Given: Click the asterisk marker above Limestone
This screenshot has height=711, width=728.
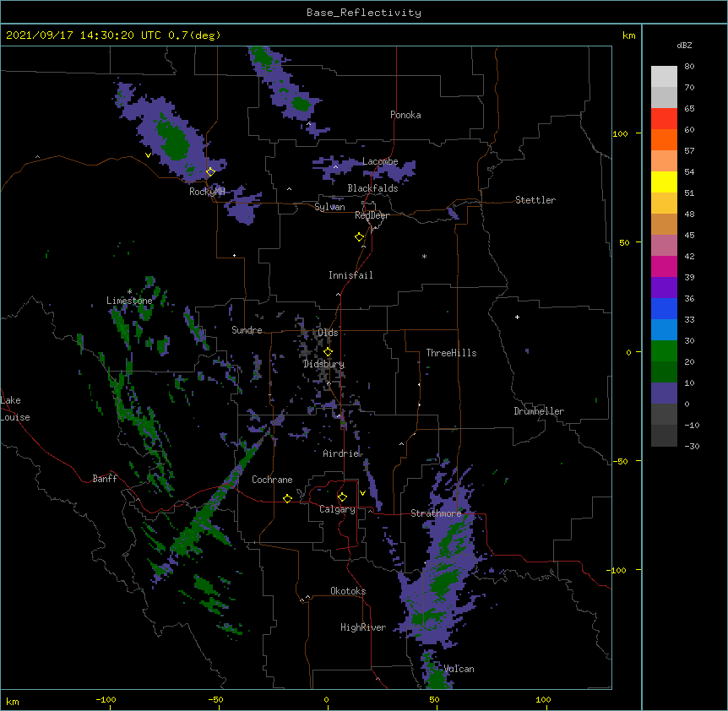Looking at the screenshot, I should [129, 291].
